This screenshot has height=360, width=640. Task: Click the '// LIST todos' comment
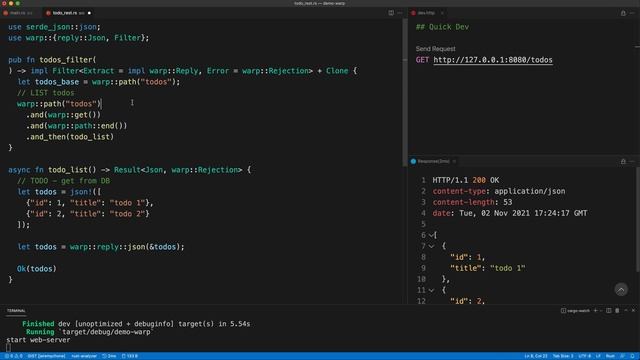click(46, 93)
